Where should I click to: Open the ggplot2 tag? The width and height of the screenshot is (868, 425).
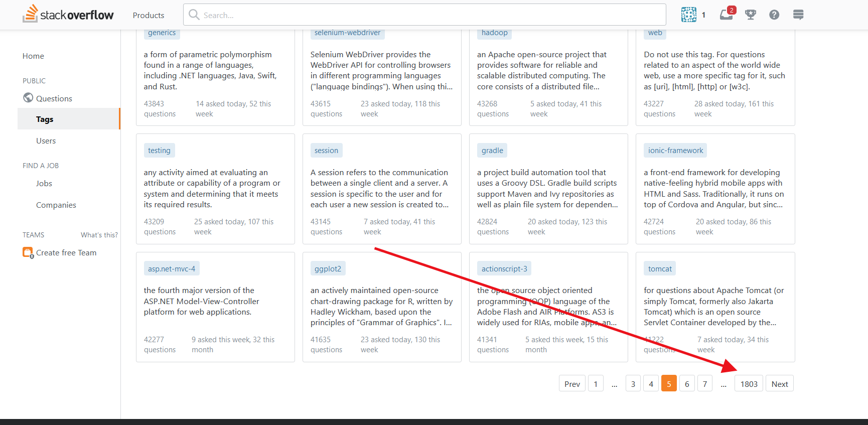coord(328,269)
